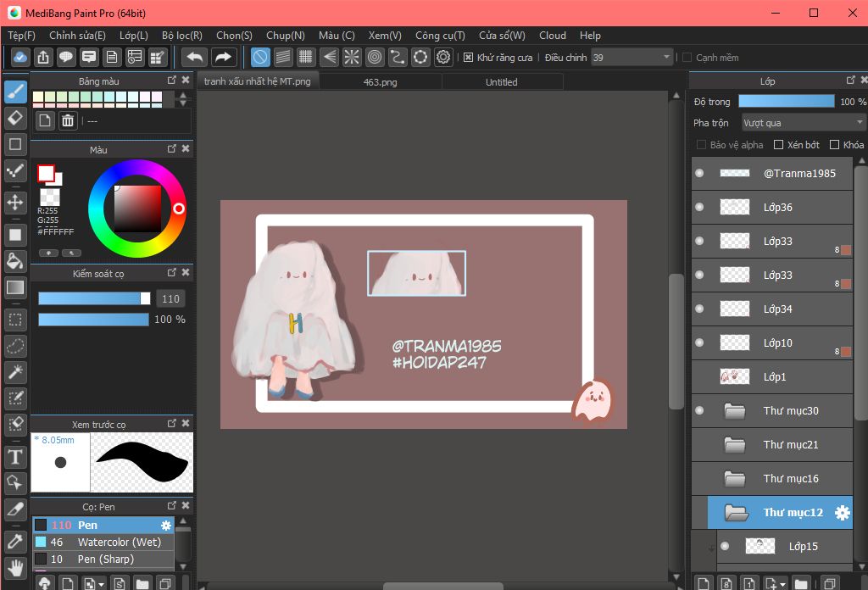
Task: Select Pen (Sharp) brush
Action: (103, 559)
